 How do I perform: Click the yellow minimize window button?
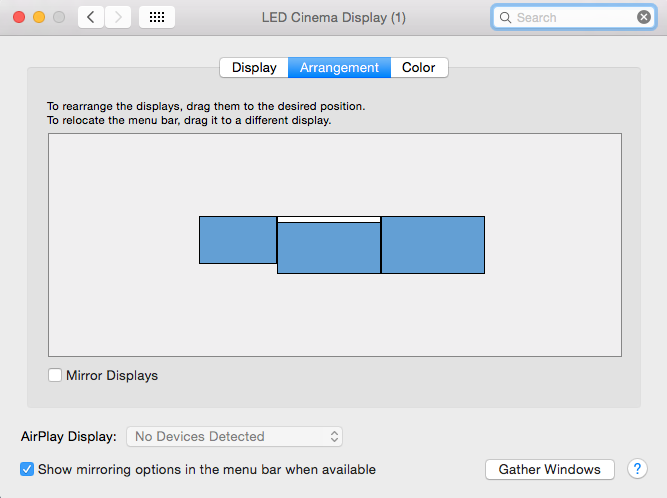click(39, 17)
